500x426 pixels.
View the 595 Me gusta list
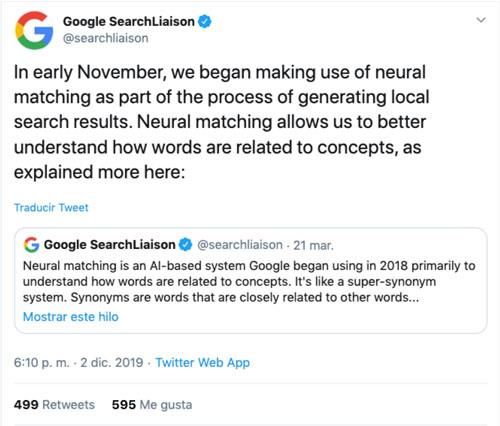click(152, 405)
